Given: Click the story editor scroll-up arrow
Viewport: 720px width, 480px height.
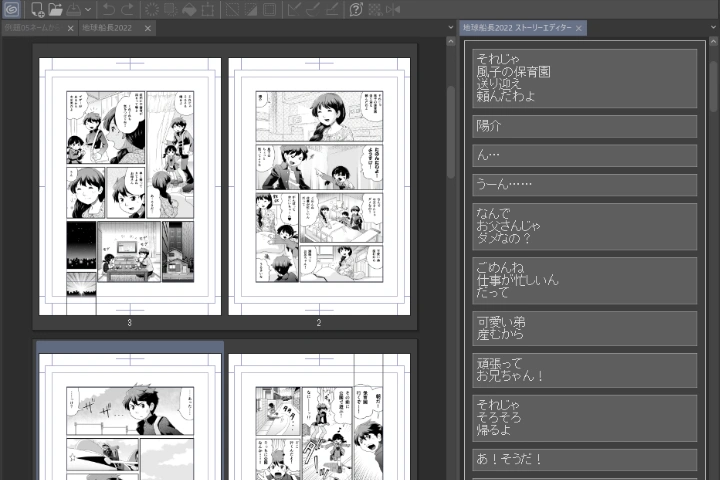Looking at the screenshot, I should pyautogui.click(x=714, y=42).
